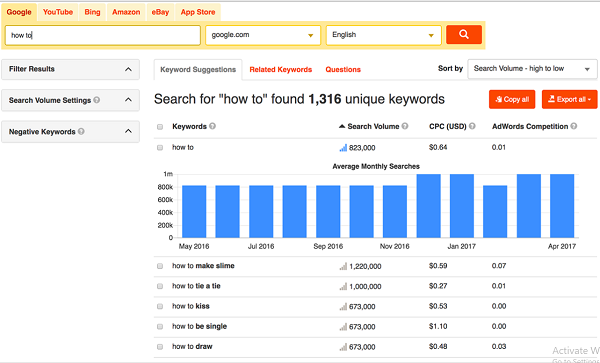Click the orange search magnifier button
The image size is (600, 363).
(x=464, y=35)
